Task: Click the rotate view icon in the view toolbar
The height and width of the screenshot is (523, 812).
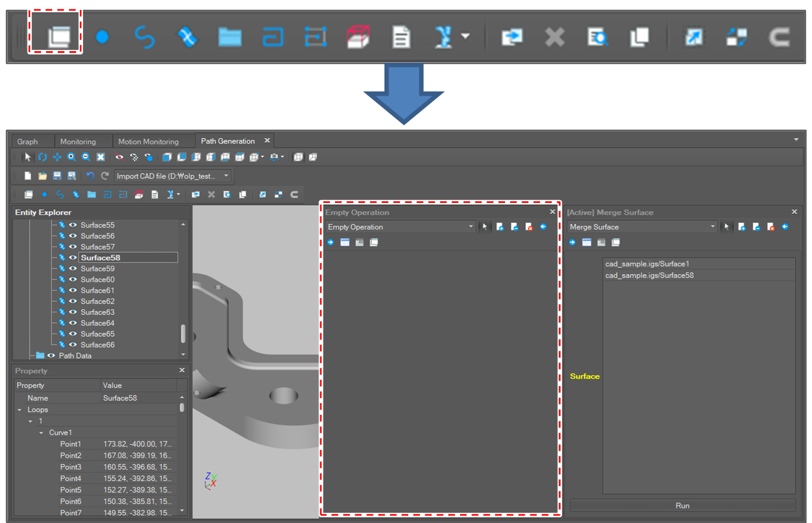Action: (x=42, y=157)
